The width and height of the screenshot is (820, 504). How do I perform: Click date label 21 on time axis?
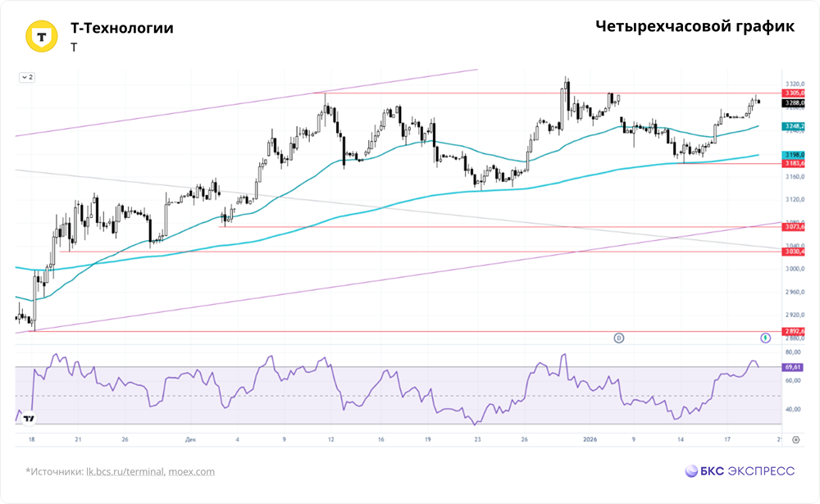tap(78, 440)
